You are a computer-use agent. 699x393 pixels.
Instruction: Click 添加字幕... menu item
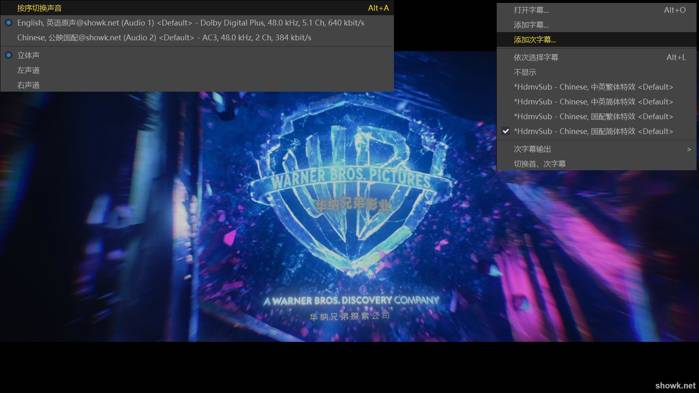click(x=596, y=25)
